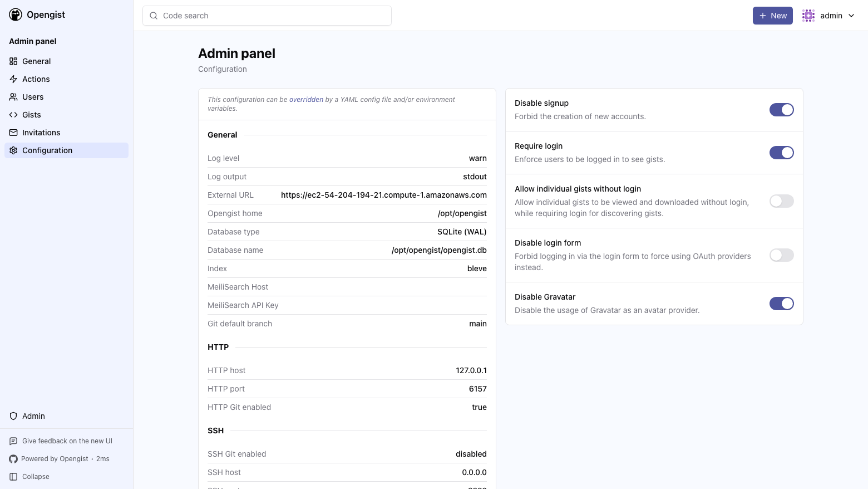The image size is (868, 489).
Task: Click the Invitations envelope icon
Action: (x=13, y=133)
